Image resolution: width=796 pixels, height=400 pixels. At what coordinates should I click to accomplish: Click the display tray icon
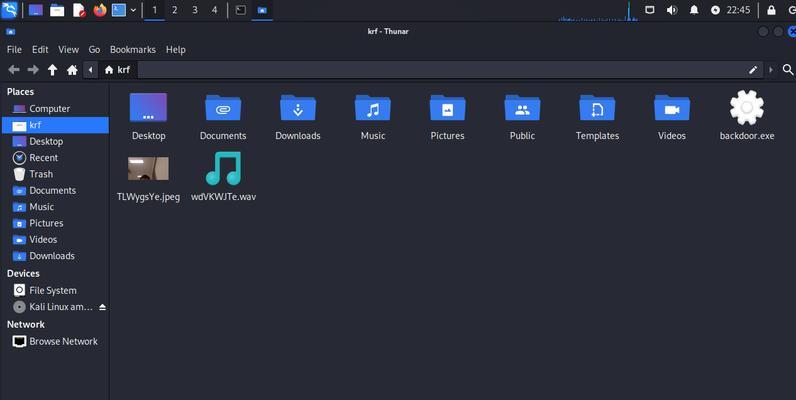[649, 10]
